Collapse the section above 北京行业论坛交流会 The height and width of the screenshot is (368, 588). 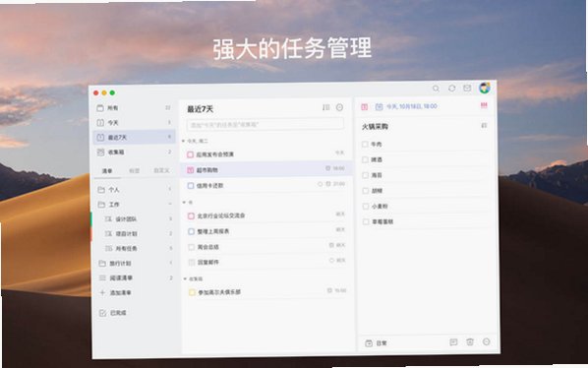184,202
